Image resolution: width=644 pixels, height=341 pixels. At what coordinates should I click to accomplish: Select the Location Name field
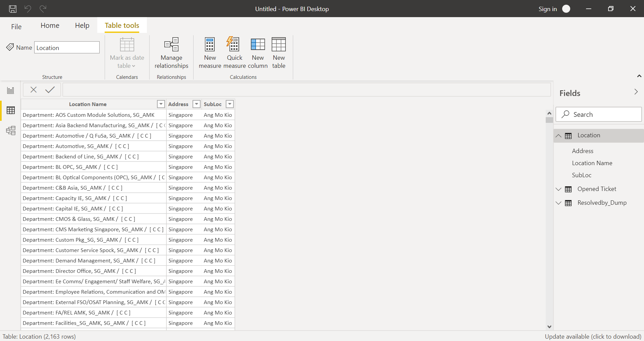(592, 163)
